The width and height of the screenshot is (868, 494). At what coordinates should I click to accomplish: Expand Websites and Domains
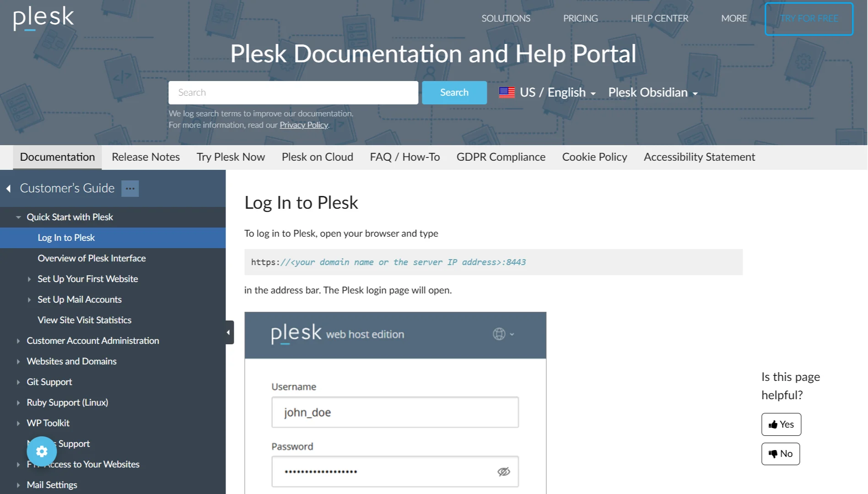pos(18,361)
